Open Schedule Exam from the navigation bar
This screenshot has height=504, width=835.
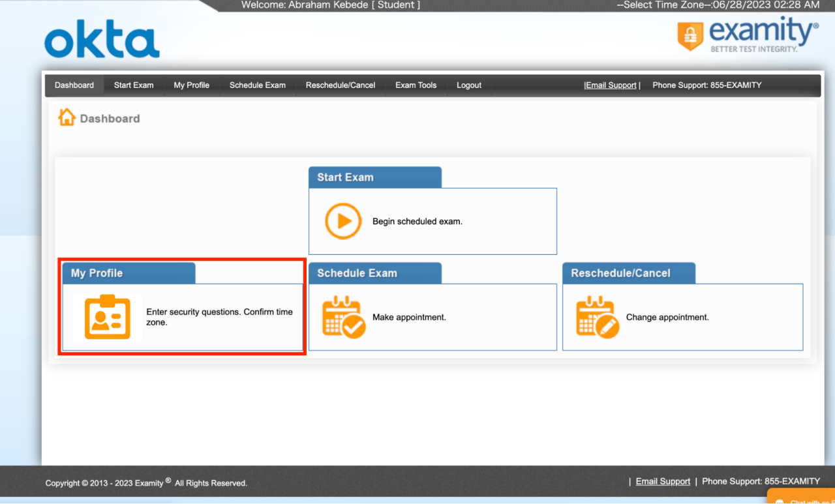pos(257,85)
